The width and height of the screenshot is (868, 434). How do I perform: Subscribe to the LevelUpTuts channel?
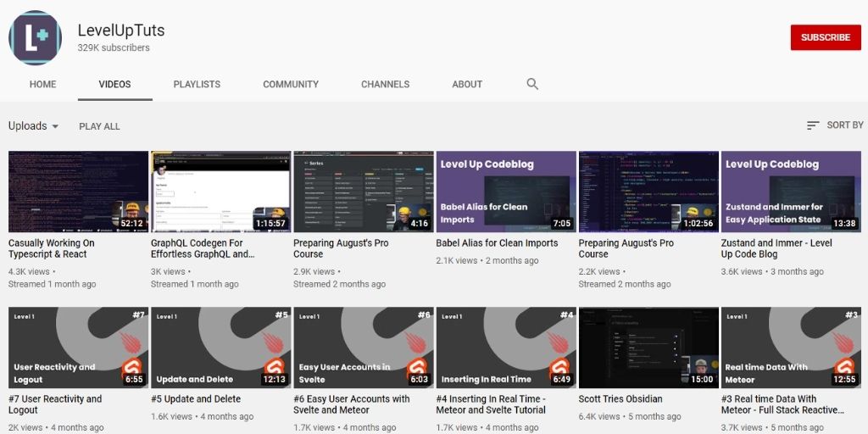(x=826, y=37)
